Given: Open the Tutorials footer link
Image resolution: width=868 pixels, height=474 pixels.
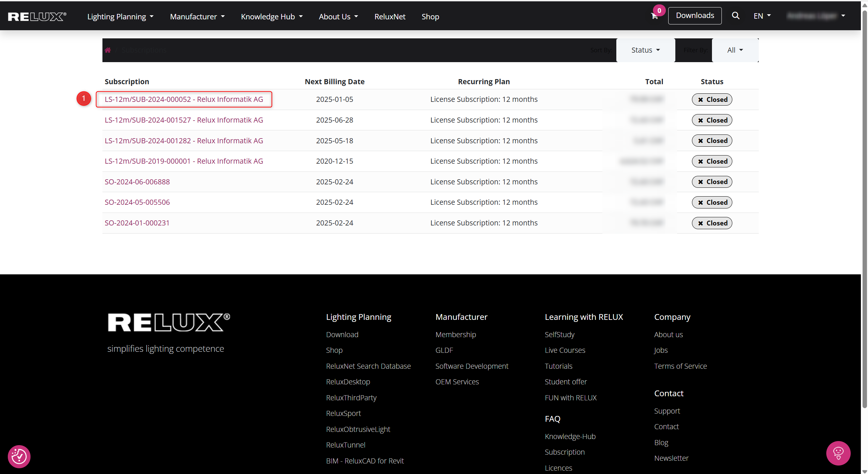Looking at the screenshot, I should [559, 366].
